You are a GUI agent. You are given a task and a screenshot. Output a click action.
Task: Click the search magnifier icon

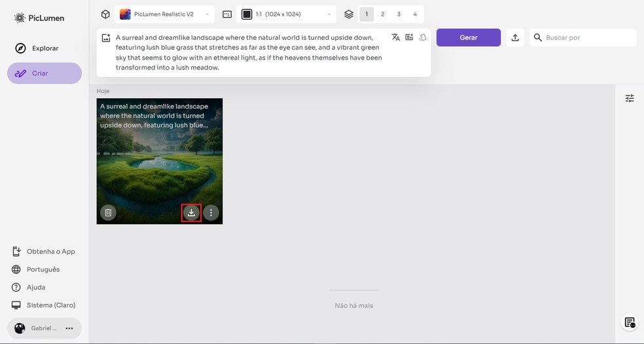[x=537, y=37]
